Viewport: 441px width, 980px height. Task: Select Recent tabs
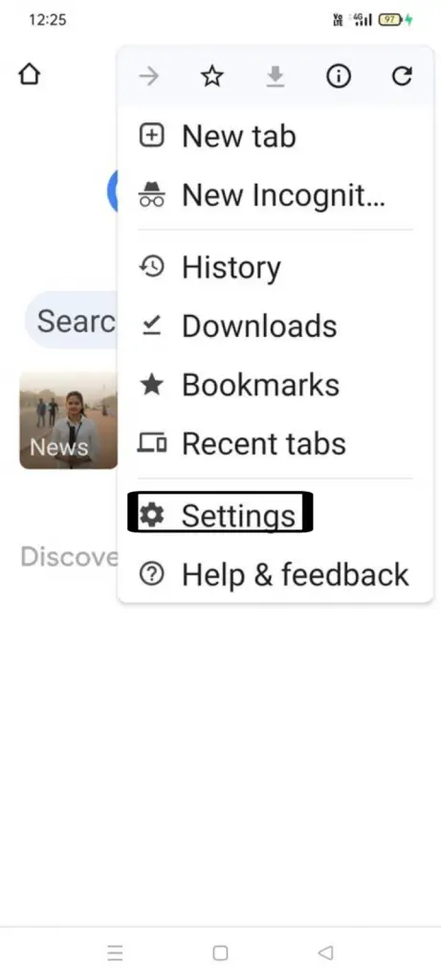pos(275,443)
